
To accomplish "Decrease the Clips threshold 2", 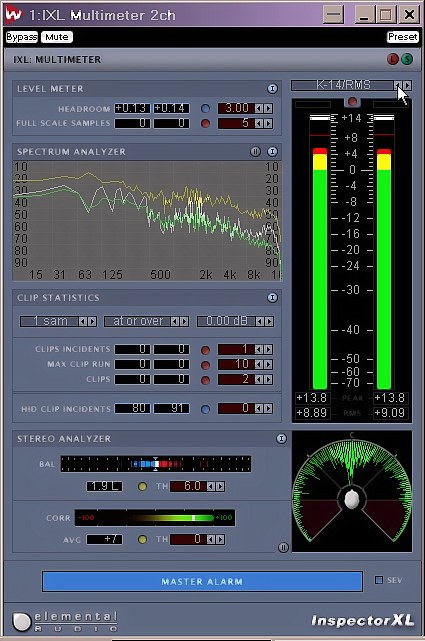I will coord(259,379).
